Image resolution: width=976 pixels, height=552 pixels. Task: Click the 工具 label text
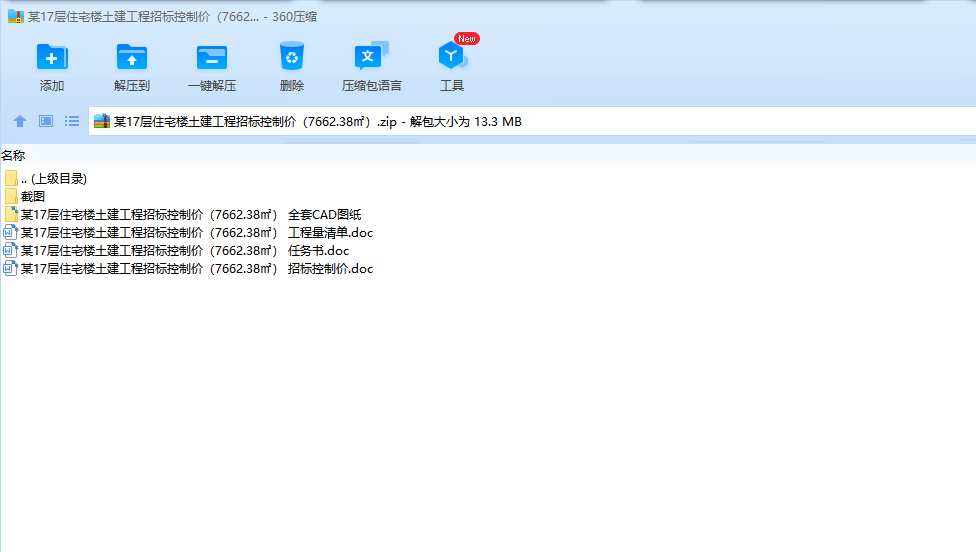click(x=452, y=86)
